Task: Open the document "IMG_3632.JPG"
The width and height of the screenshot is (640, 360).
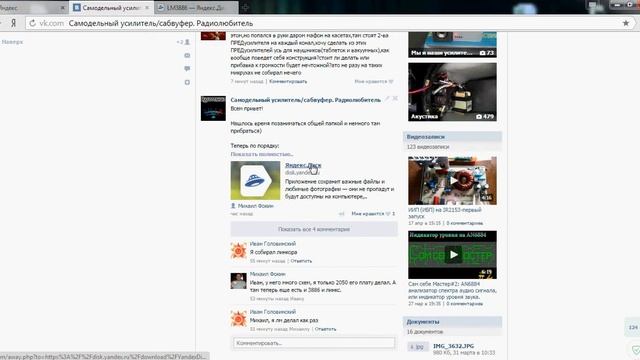Action: tap(453, 346)
